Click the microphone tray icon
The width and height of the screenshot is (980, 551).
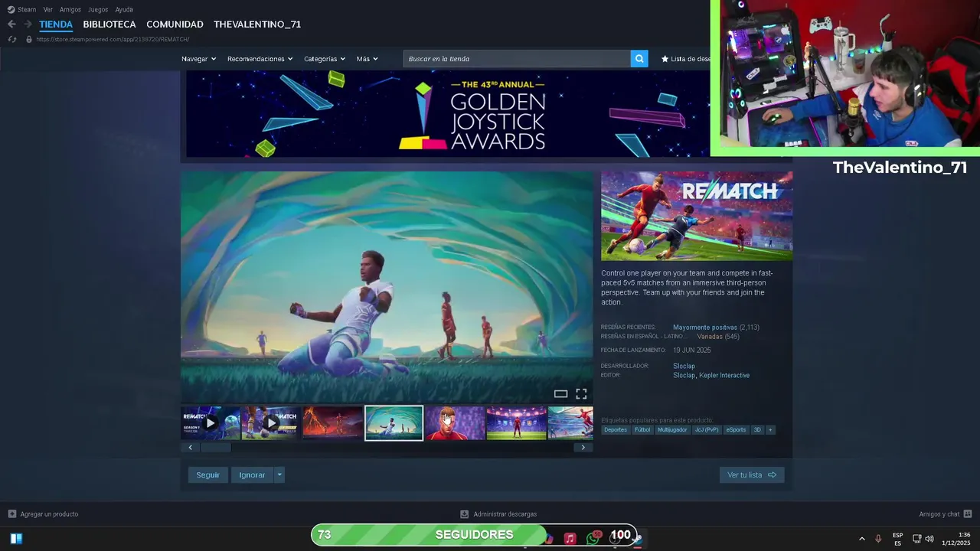(878, 539)
